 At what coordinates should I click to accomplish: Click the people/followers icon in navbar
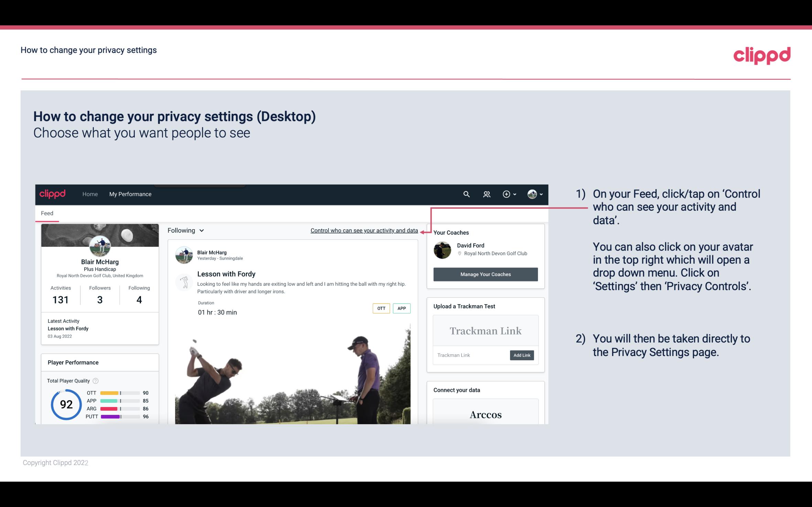[x=487, y=194]
